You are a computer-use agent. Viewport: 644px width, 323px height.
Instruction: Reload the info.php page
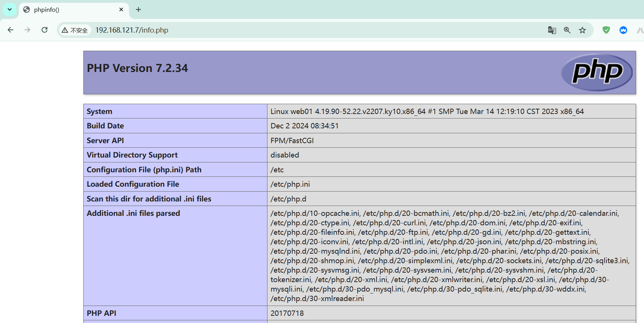click(44, 30)
